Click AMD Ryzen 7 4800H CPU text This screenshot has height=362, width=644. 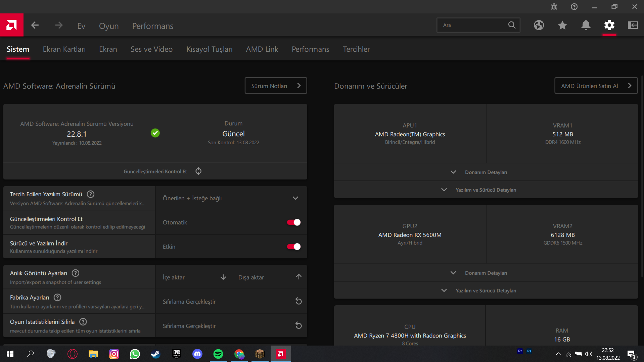click(410, 335)
